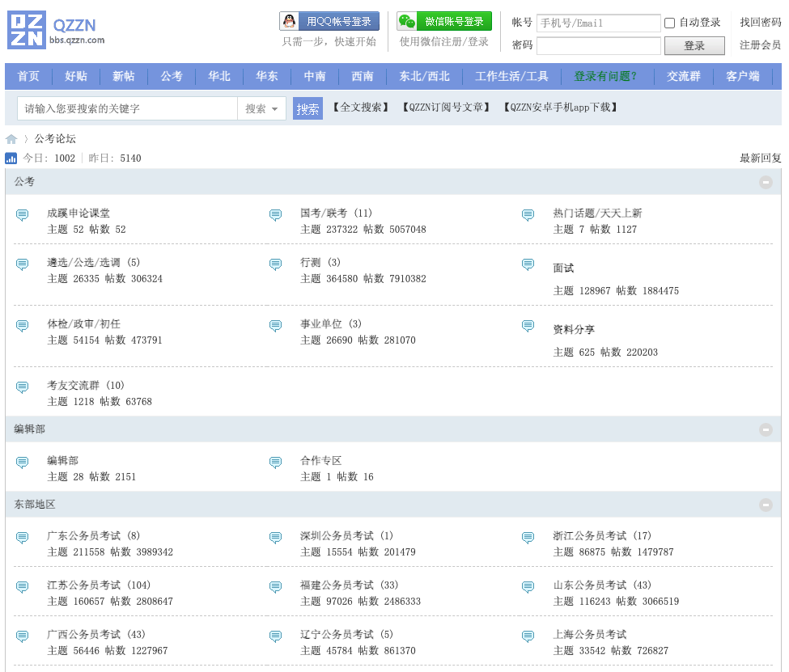Image resolution: width=789 pixels, height=672 pixels.
Task: Log in with QQ account button
Action: (x=329, y=22)
